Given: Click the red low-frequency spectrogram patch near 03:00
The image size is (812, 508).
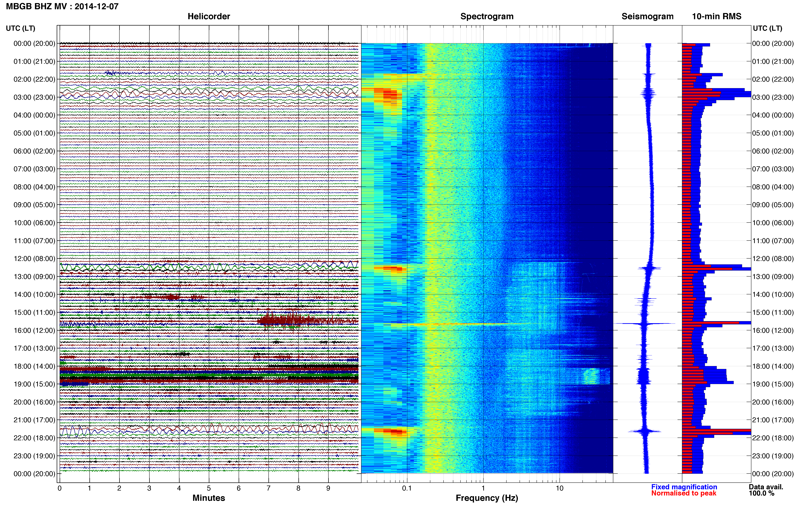Looking at the screenshot, I should (388, 95).
